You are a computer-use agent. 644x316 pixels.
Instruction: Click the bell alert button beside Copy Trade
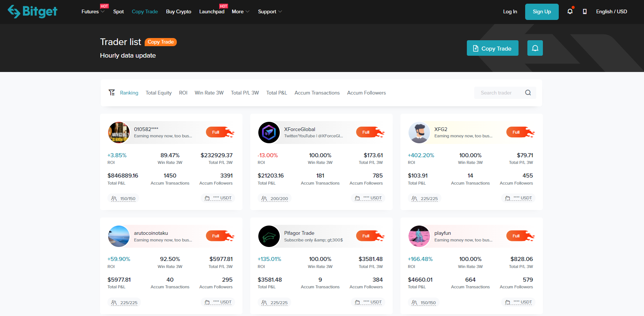point(535,48)
